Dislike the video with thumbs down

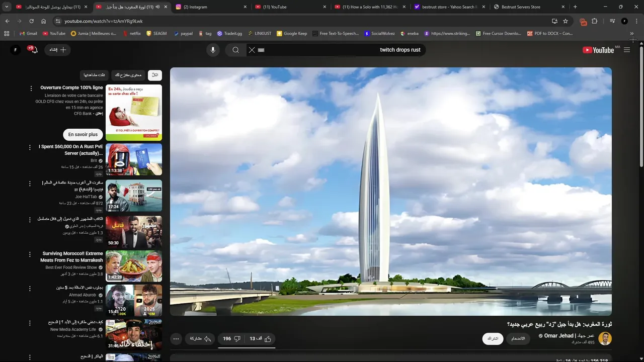232,339
